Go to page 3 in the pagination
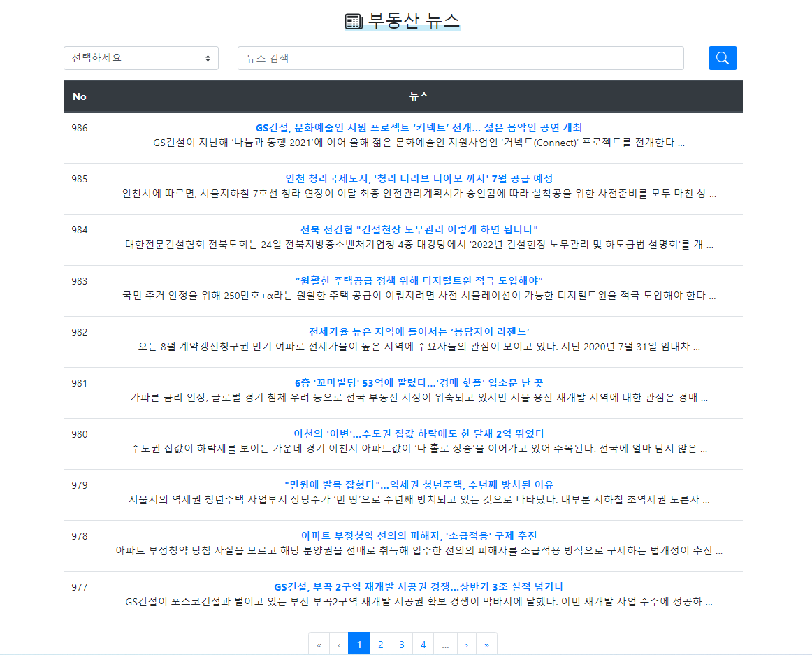 pos(402,643)
